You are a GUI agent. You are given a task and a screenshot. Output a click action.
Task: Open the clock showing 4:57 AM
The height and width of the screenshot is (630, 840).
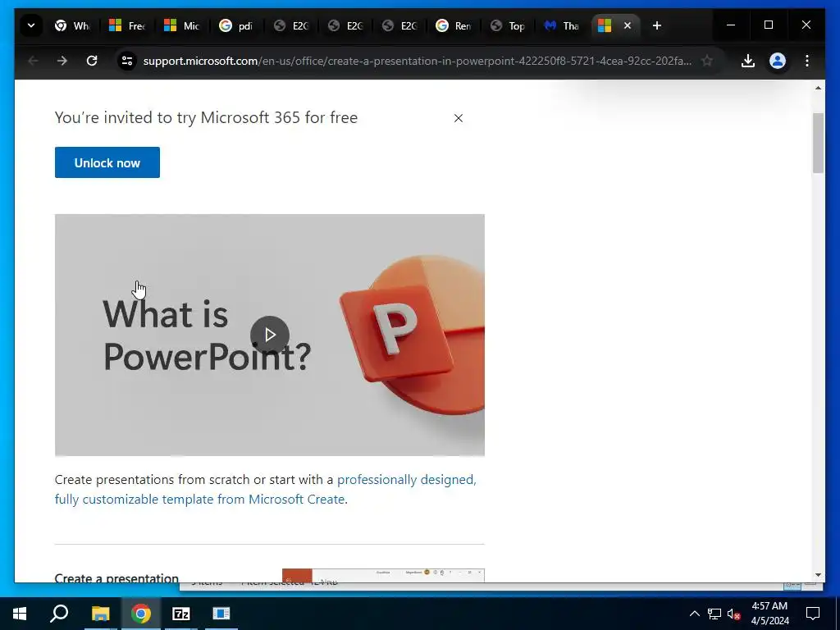click(769, 614)
